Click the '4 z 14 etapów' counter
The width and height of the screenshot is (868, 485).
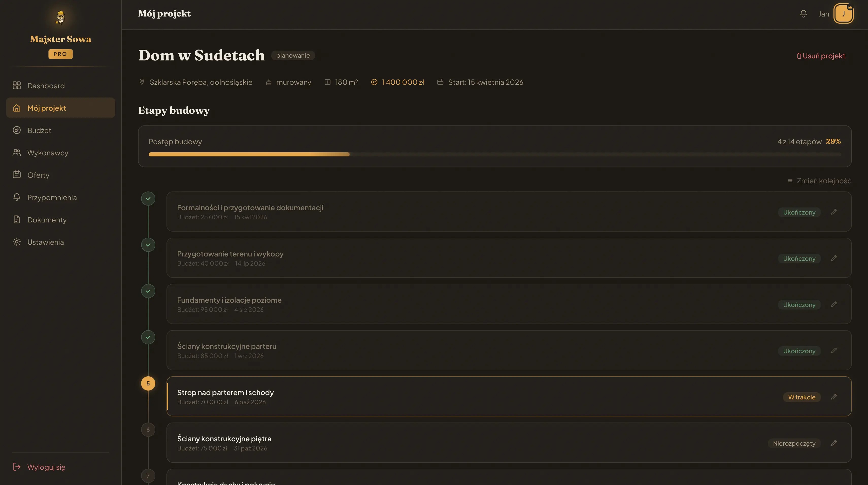coord(799,141)
